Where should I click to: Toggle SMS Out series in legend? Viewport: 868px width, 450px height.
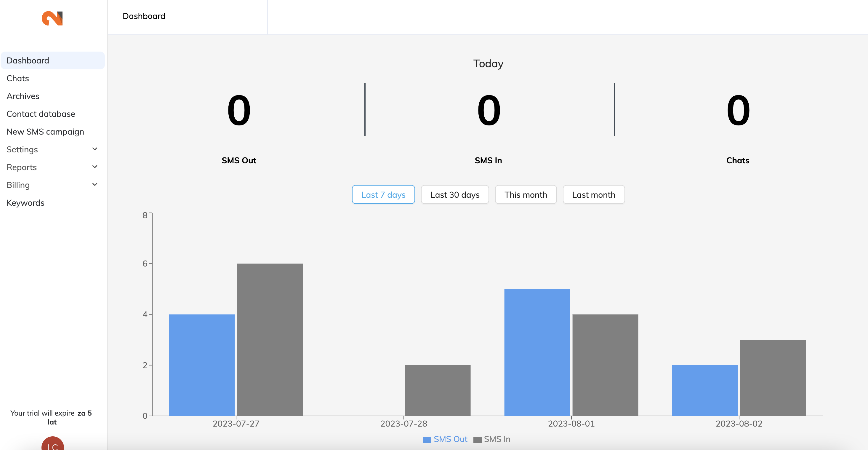pos(446,439)
